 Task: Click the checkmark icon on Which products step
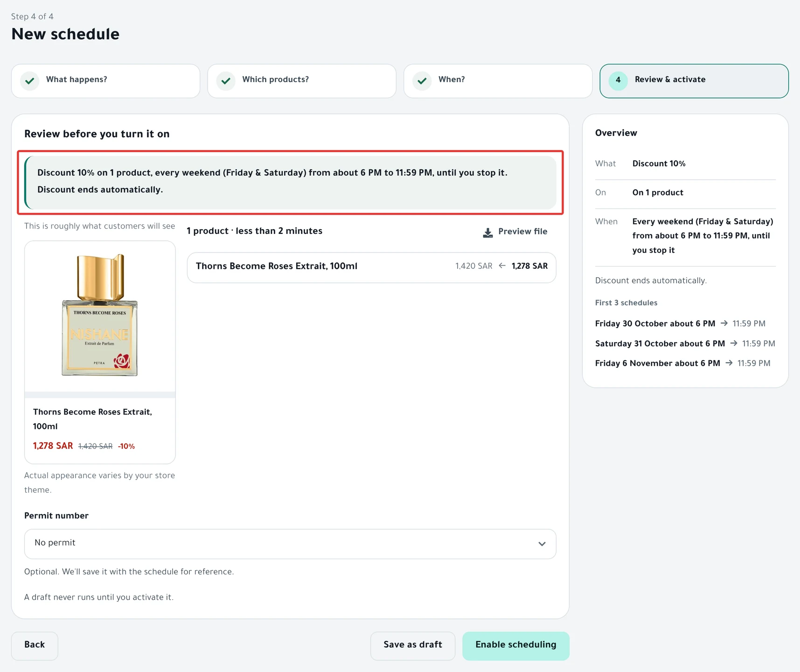(226, 81)
